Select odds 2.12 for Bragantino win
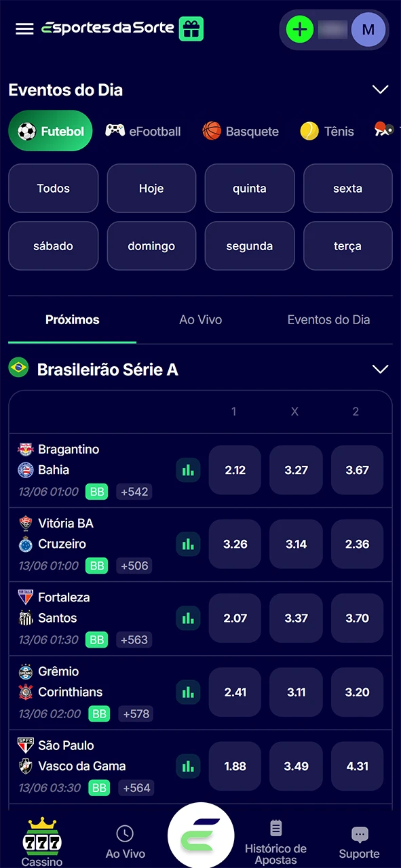Screen dimensions: 401x868 click(235, 470)
